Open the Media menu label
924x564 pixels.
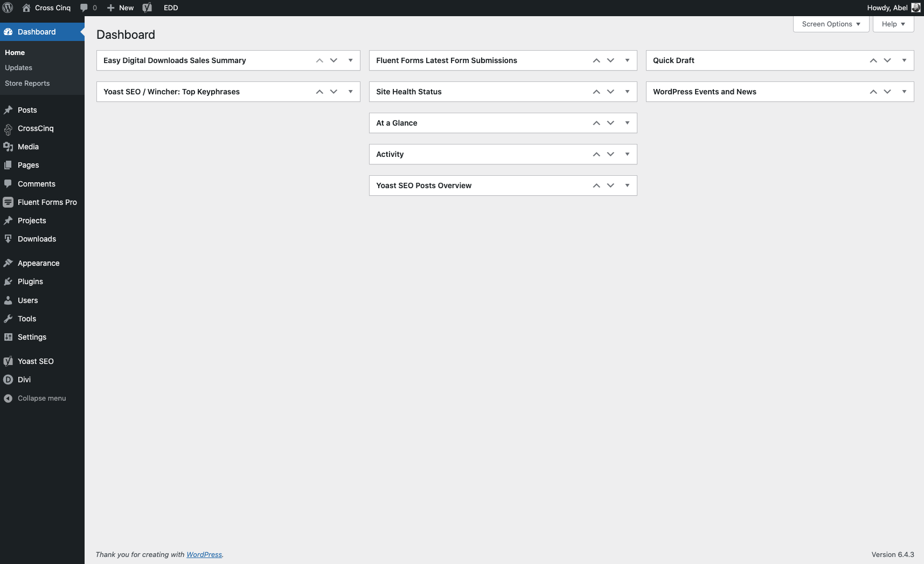tap(28, 147)
